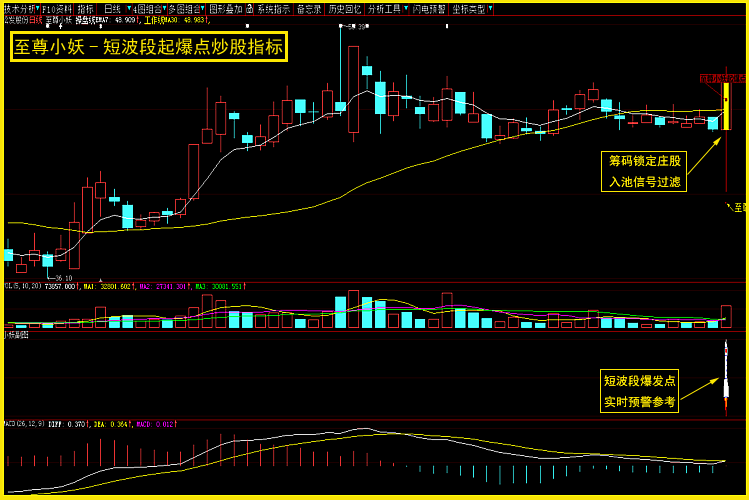This screenshot has height=500, width=749.
Task: Click 闪电预警 alert button
Action: [428, 8]
